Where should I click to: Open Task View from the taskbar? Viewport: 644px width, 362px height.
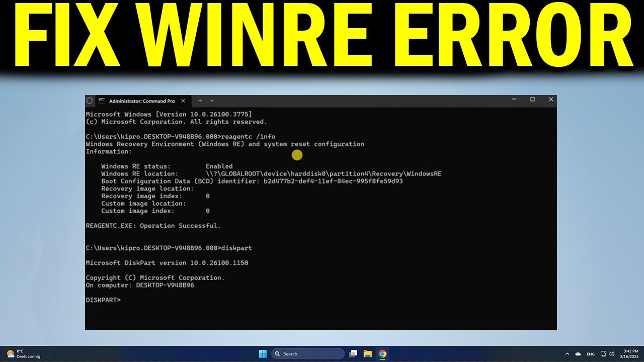pyautogui.click(x=353, y=354)
